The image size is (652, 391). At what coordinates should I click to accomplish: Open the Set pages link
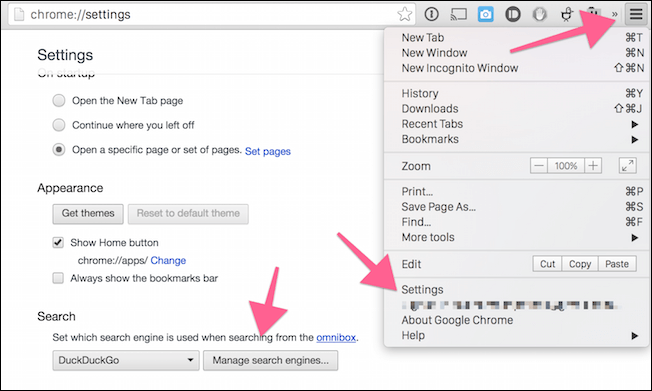click(x=268, y=151)
